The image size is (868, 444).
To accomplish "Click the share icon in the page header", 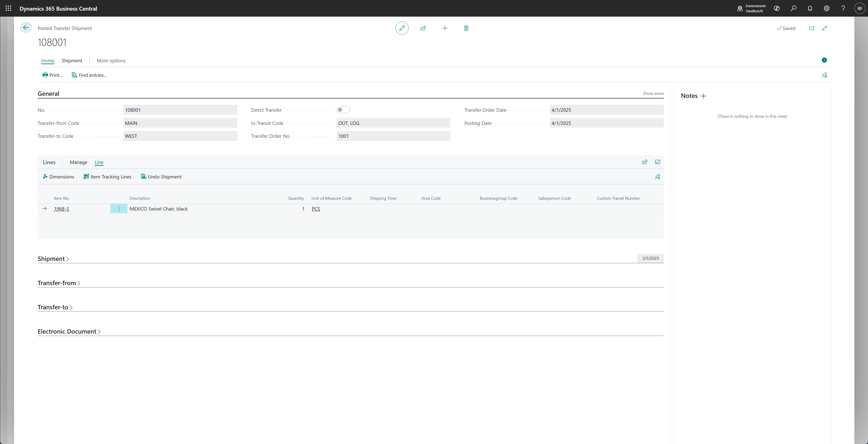I will click(423, 28).
